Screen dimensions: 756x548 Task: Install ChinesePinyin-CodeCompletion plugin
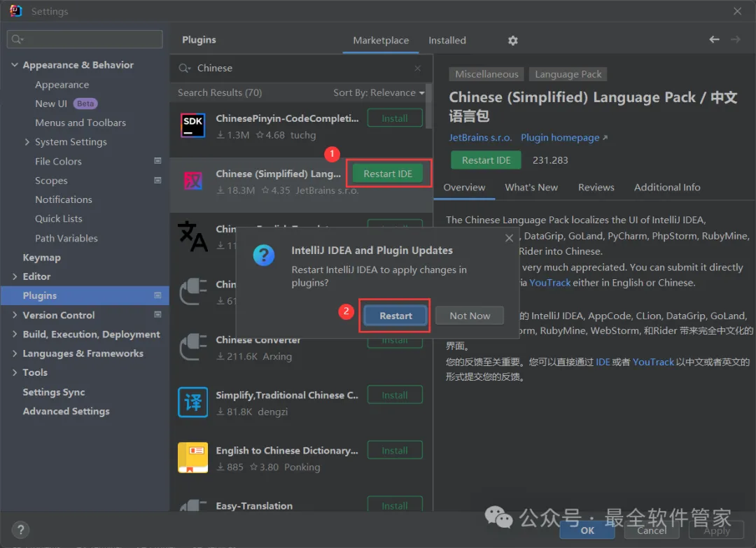[x=395, y=118]
